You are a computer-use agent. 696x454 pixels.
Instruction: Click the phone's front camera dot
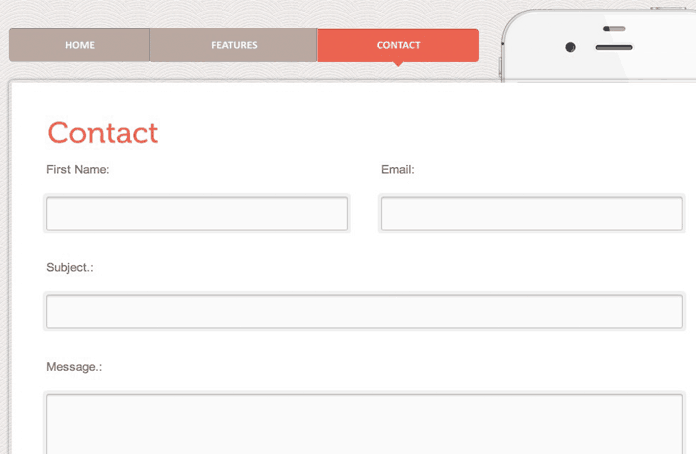pyautogui.click(x=570, y=47)
